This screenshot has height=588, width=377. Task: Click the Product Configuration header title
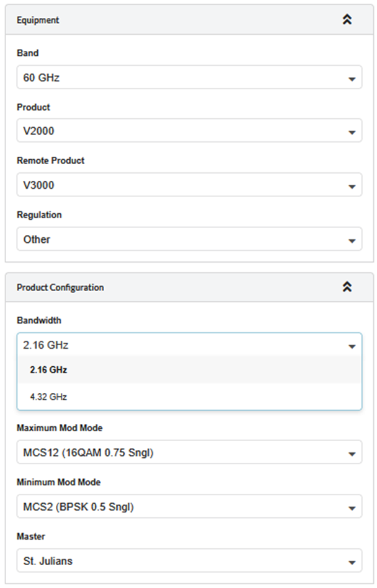[x=60, y=287]
